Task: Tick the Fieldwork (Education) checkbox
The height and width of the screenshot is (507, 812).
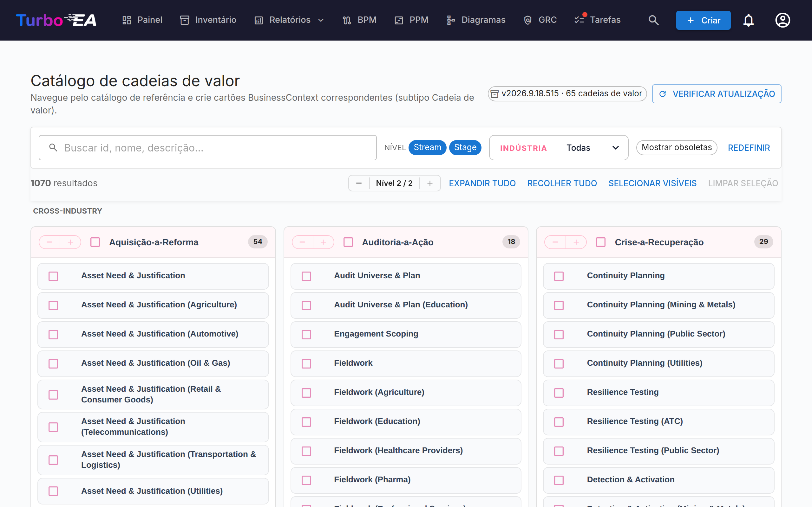Action: (x=306, y=422)
